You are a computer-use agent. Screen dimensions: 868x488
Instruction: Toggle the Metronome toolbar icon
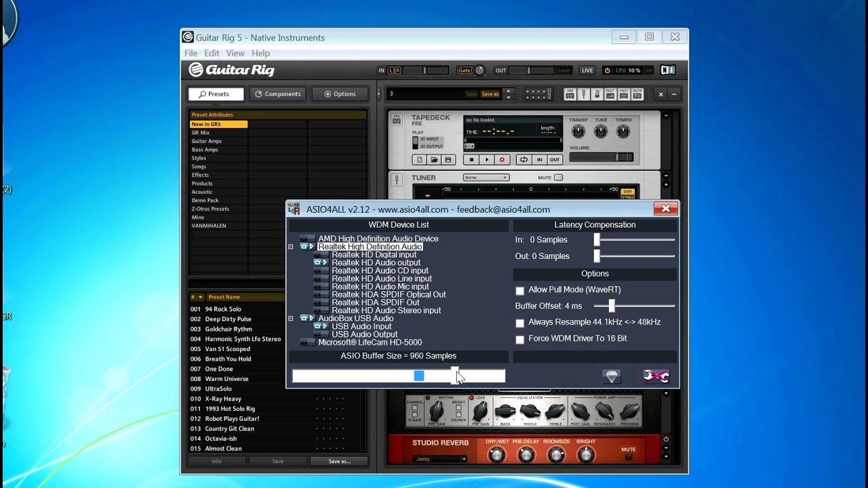click(597, 94)
